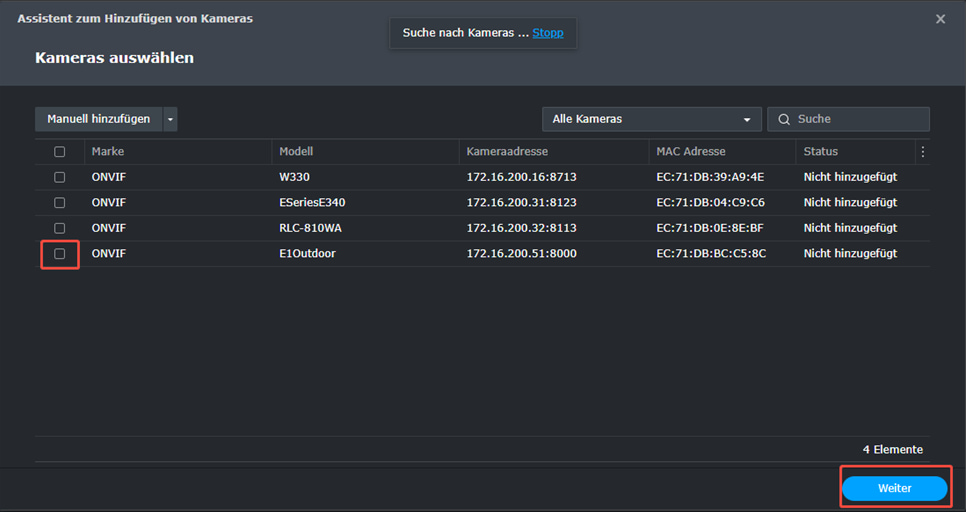Click the 4 Elemente count label
This screenshot has width=966, height=512.
(x=893, y=450)
